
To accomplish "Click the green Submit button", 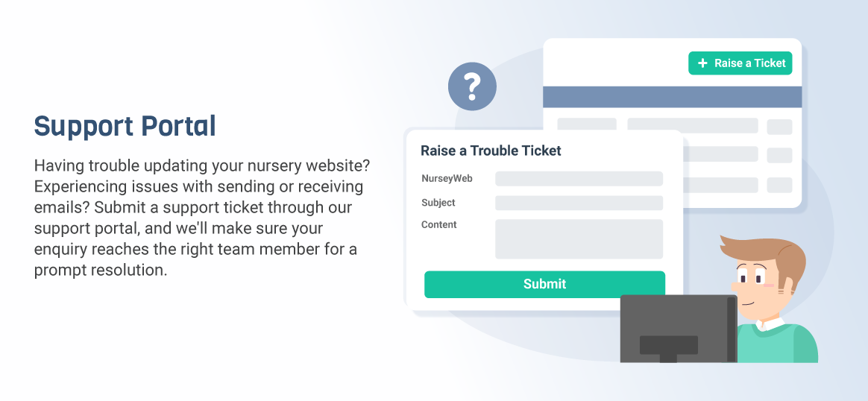I will tap(544, 284).
